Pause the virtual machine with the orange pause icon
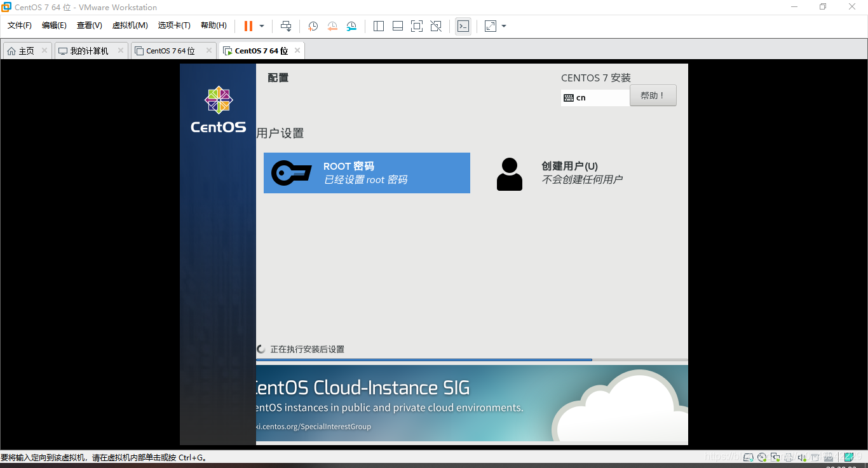This screenshot has height=468, width=868. (x=248, y=26)
